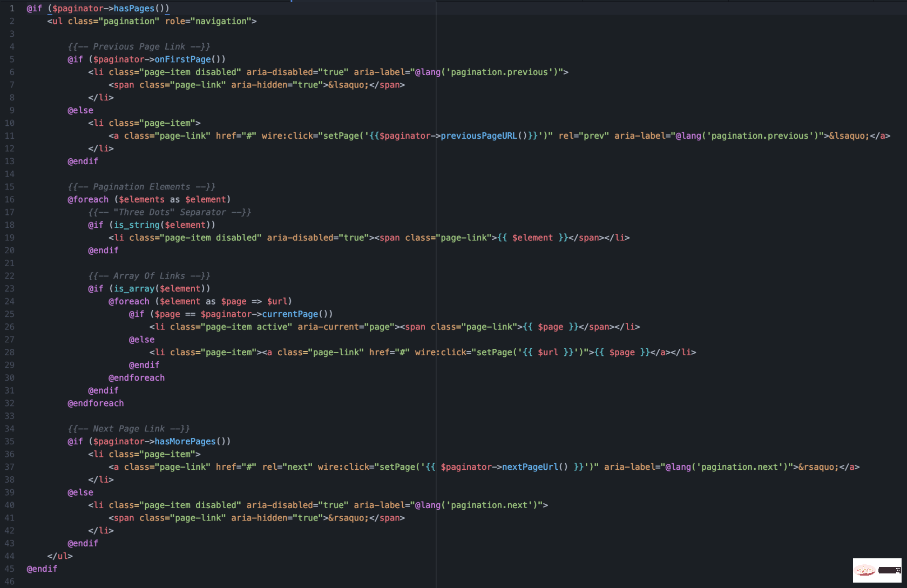The width and height of the screenshot is (907, 588).
Task: Click the "Next Page Link" comment
Action: click(x=128, y=429)
